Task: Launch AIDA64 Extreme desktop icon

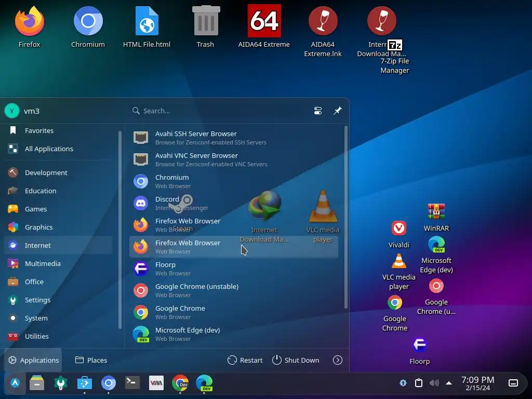Action: tap(264, 27)
